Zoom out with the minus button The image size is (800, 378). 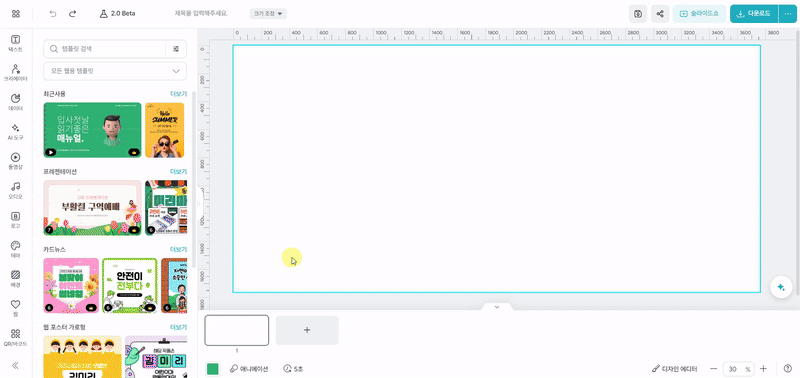[x=714, y=369]
